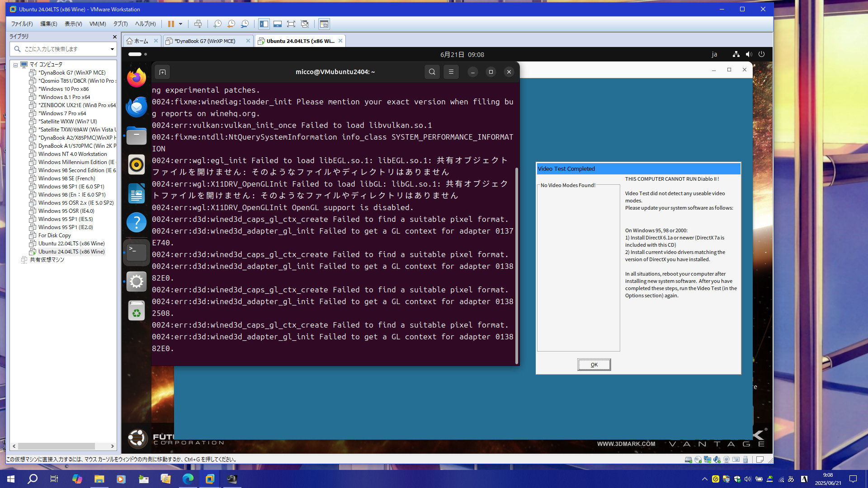The width and height of the screenshot is (868, 488).
Task: Open Files manager from the Ubuntu dock
Action: (136, 136)
